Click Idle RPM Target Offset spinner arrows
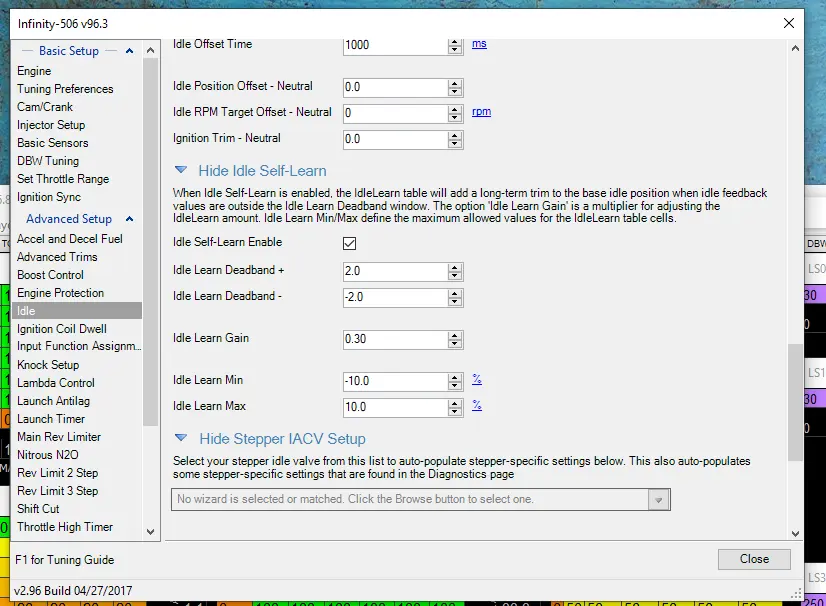This screenshot has width=826, height=606. tap(455, 113)
